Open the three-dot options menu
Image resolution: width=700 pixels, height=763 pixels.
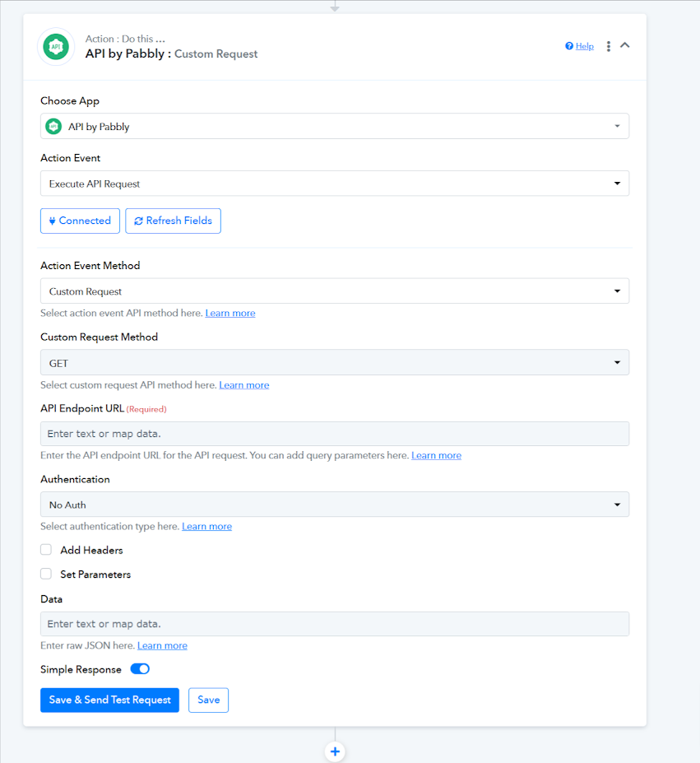pos(608,46)
